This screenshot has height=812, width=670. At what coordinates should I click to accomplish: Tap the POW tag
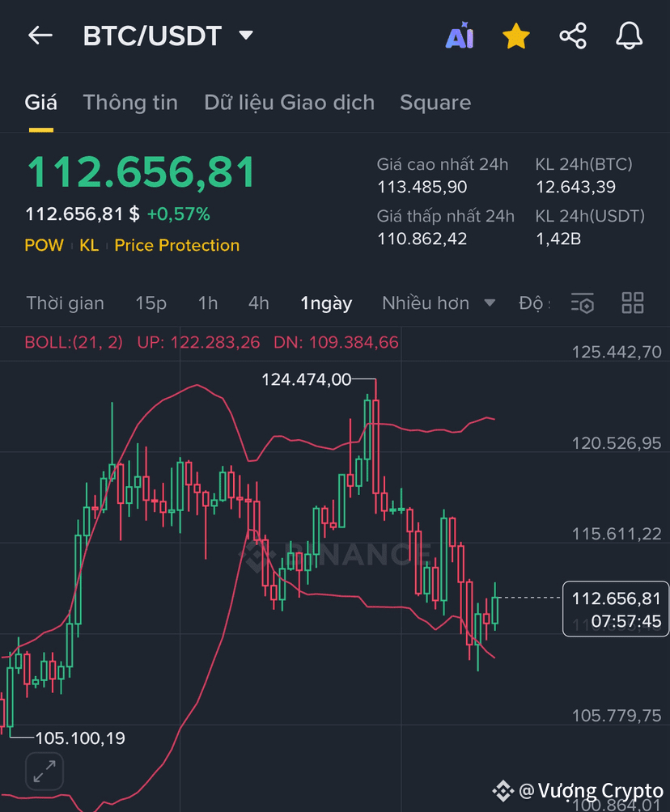(44, 245)
